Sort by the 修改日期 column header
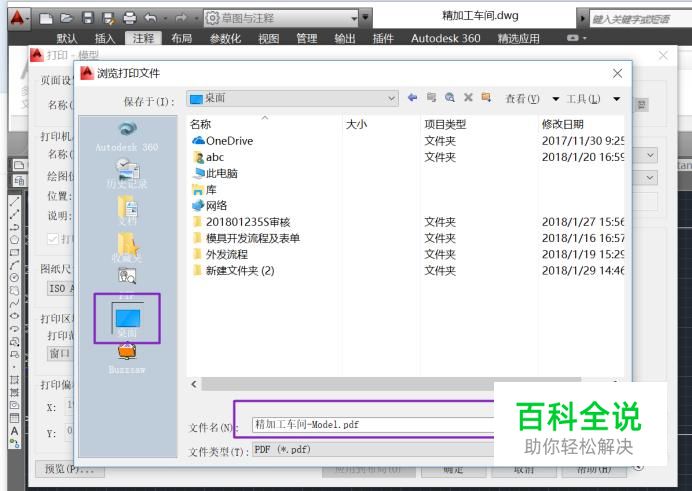Viewport: 692px width, 491px height. pos(581,124)
